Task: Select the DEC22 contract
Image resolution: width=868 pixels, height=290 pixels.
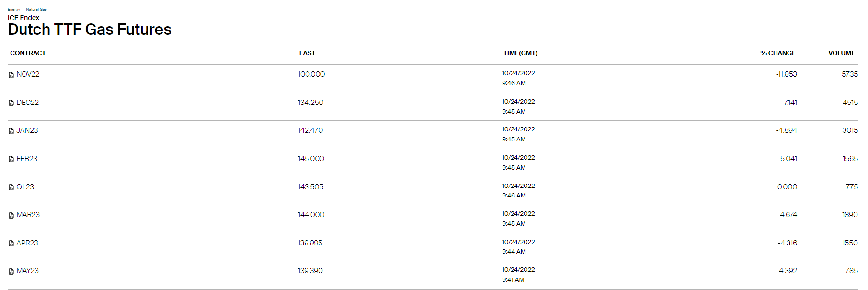Action: click(x=27, y=103)
